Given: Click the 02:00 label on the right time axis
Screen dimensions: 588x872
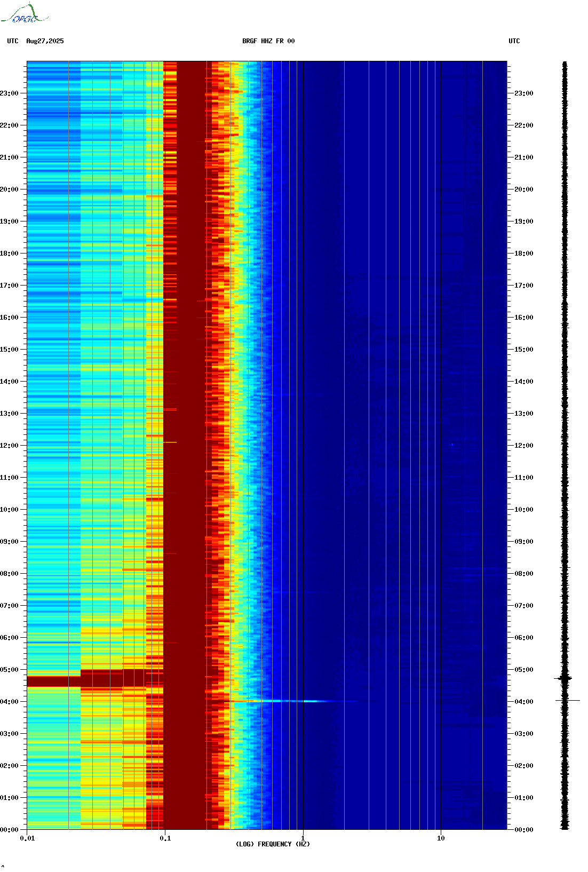Looking at the screenshot, I should tap(524, 766).
